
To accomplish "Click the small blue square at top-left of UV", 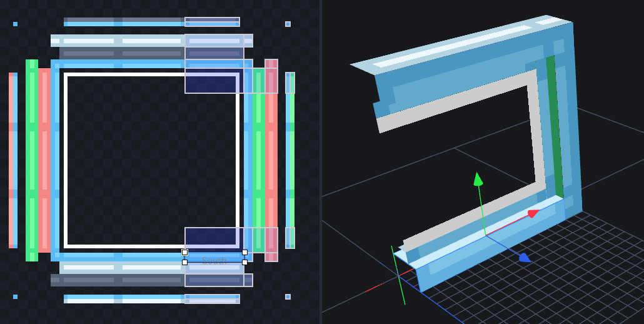I will pos(15,24).
